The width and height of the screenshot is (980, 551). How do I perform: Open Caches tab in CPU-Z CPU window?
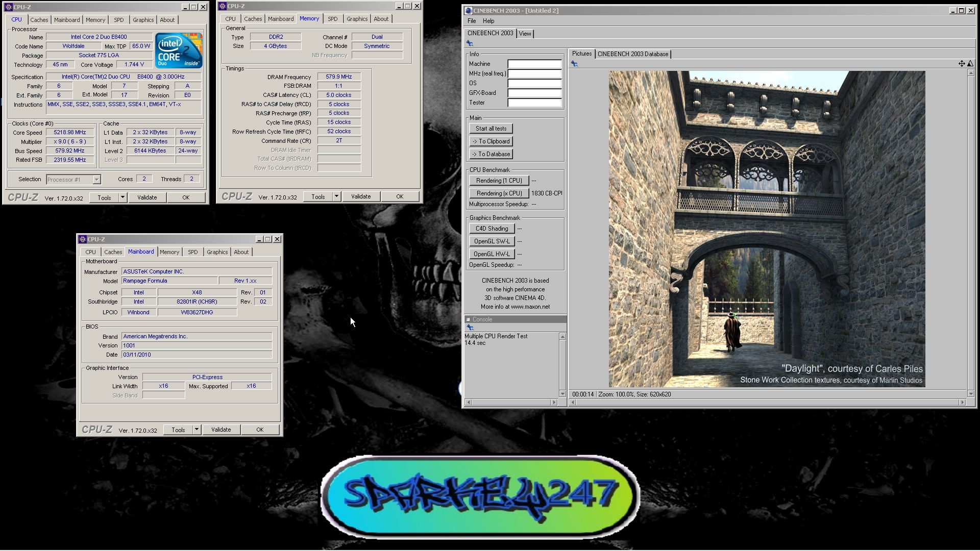tap(39, 20)
